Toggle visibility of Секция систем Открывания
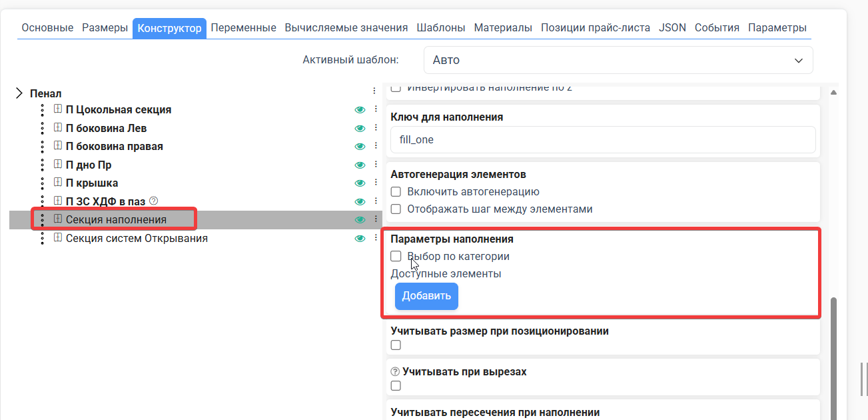The image size is (868, 420). 360,238
